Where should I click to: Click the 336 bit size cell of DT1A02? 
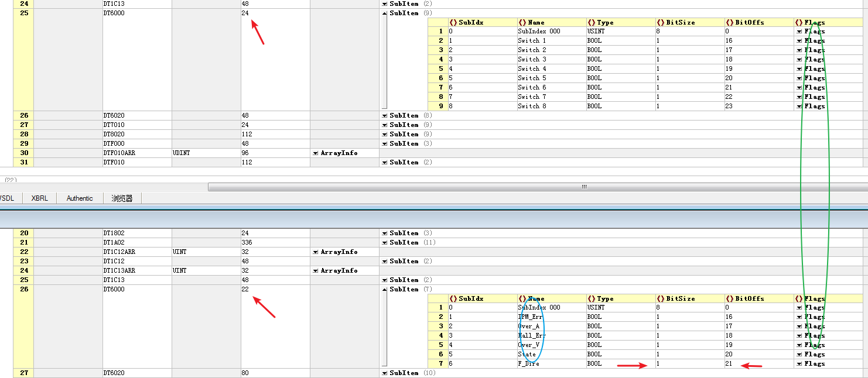pos(275,243)
